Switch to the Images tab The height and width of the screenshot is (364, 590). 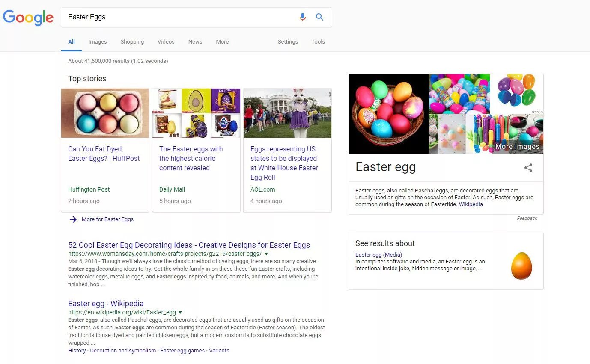click(x=98, y=42)
